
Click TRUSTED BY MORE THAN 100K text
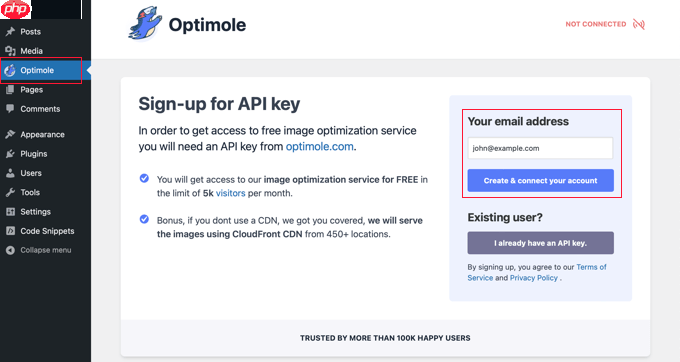tap(385, 338)
